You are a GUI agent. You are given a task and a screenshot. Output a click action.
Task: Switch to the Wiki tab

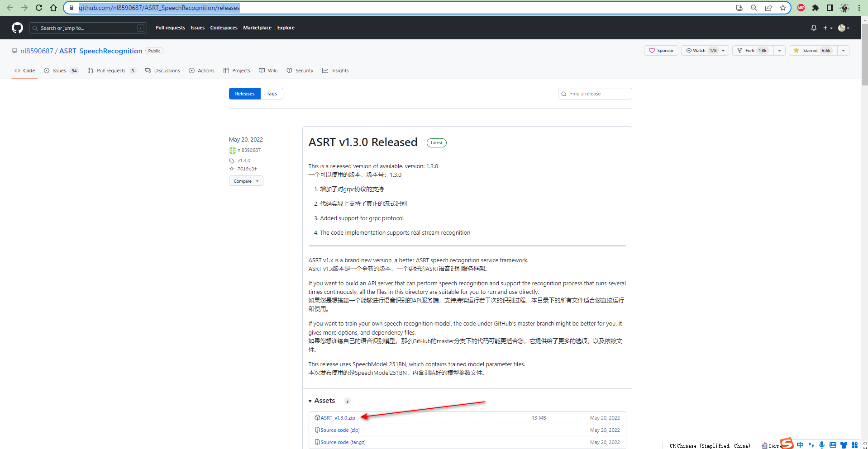(x=268, y=71)
